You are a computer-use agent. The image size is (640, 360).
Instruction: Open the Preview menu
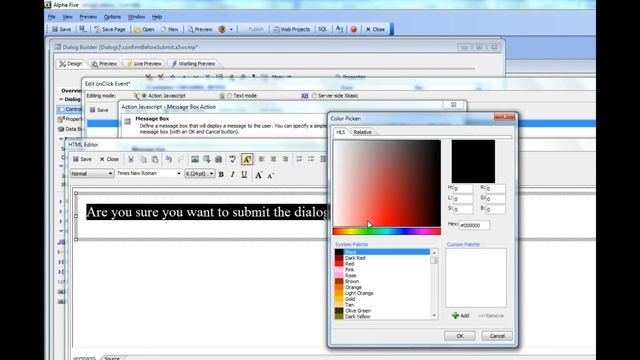click(88, 17)
